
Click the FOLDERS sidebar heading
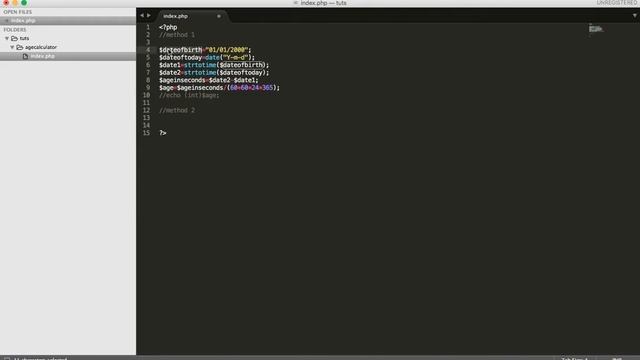[15, 30]
